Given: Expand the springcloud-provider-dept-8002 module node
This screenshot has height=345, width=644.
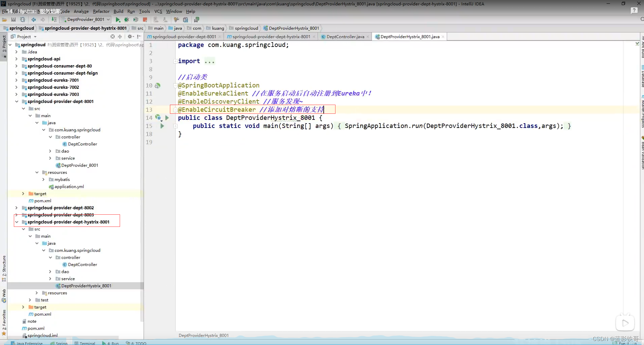Looking at the screenshot, I should point(16,208).
